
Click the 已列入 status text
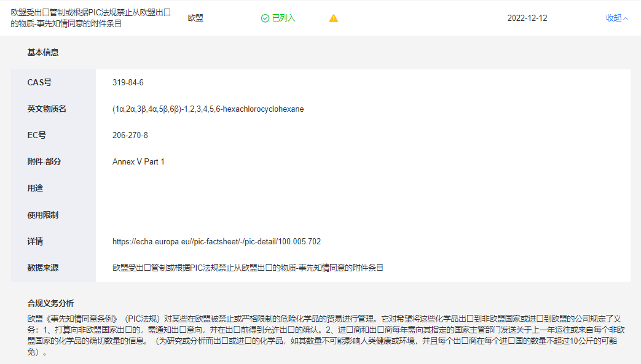283,18
